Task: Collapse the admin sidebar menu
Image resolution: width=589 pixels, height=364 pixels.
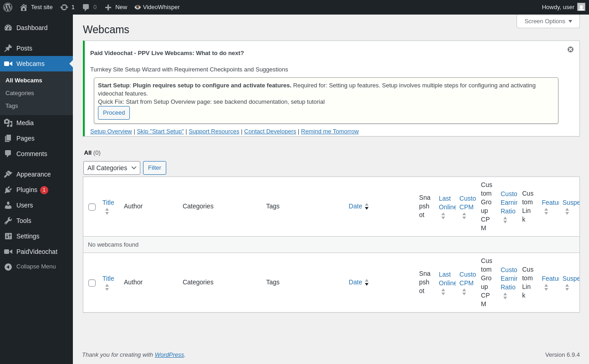Action: pyautogui.click(x=36, y=267)
